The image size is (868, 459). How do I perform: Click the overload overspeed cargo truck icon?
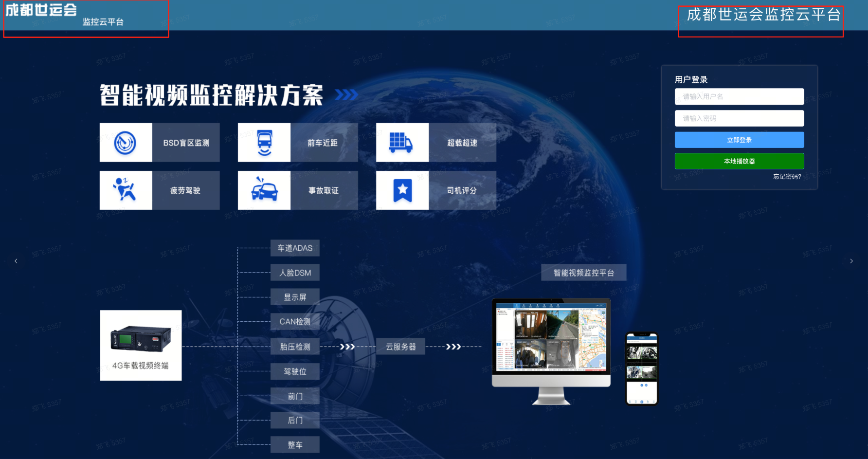pos(402,143)
